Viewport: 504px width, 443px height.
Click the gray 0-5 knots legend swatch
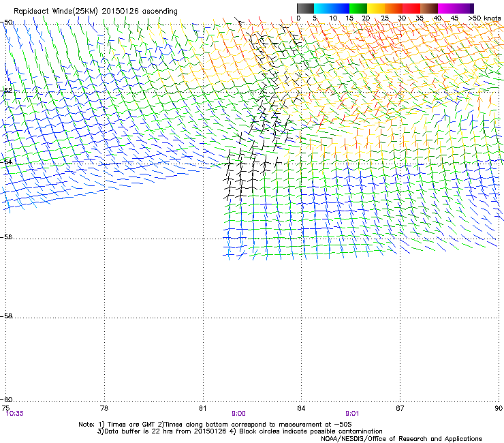(305, 8)
